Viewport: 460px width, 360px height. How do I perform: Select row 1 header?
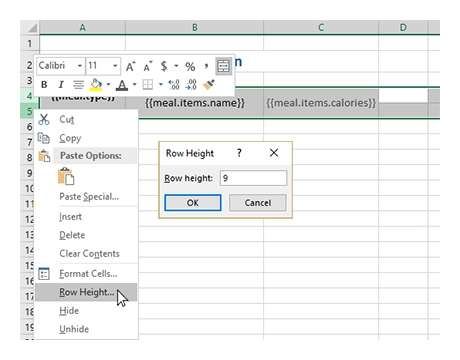pyautogui.click(x=30, y=43)
